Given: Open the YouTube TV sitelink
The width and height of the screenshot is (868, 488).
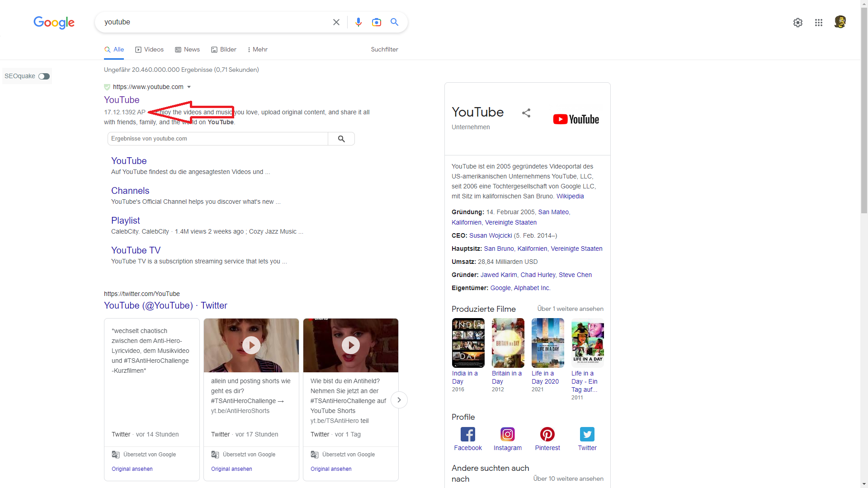Looking at the screenshot, I should 136,250.
